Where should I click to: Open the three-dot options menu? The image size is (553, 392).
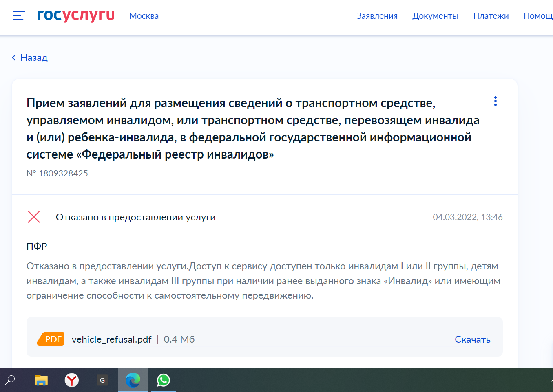495,101
